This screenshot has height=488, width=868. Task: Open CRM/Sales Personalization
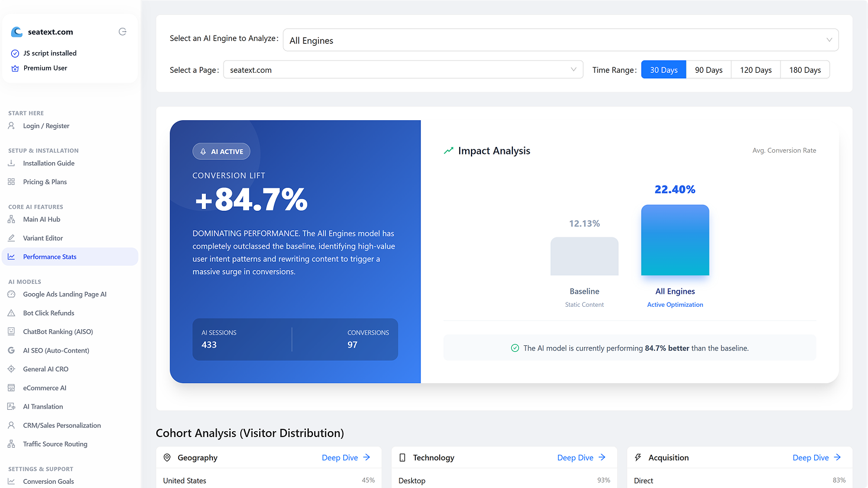click(x=70, y=425)
